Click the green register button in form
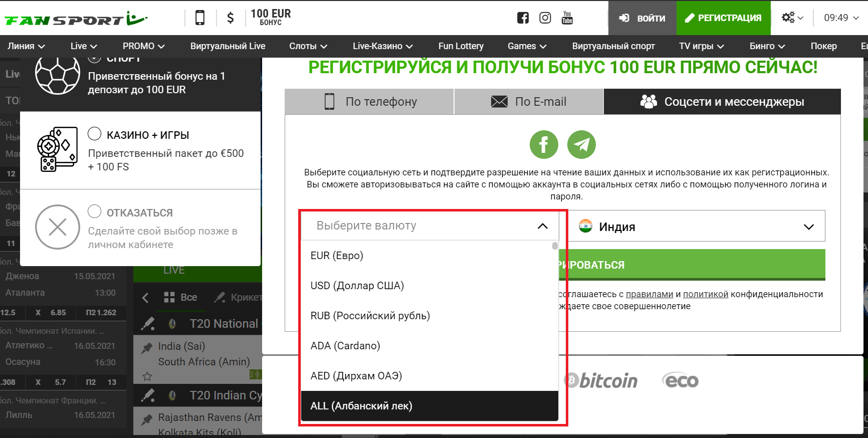This screenshot has width=868, height=438. click(x=692, y=265)
